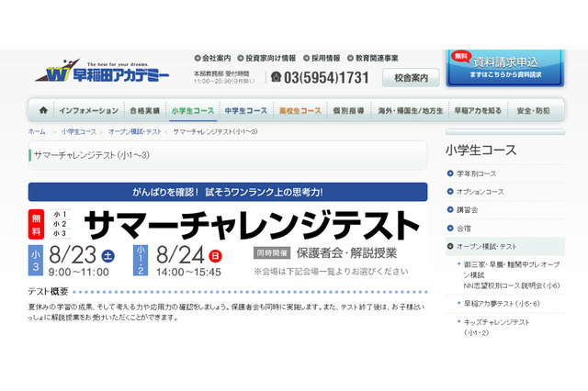Click the blue 小3 grade label
Screen dimensions: 588x391
35,261
